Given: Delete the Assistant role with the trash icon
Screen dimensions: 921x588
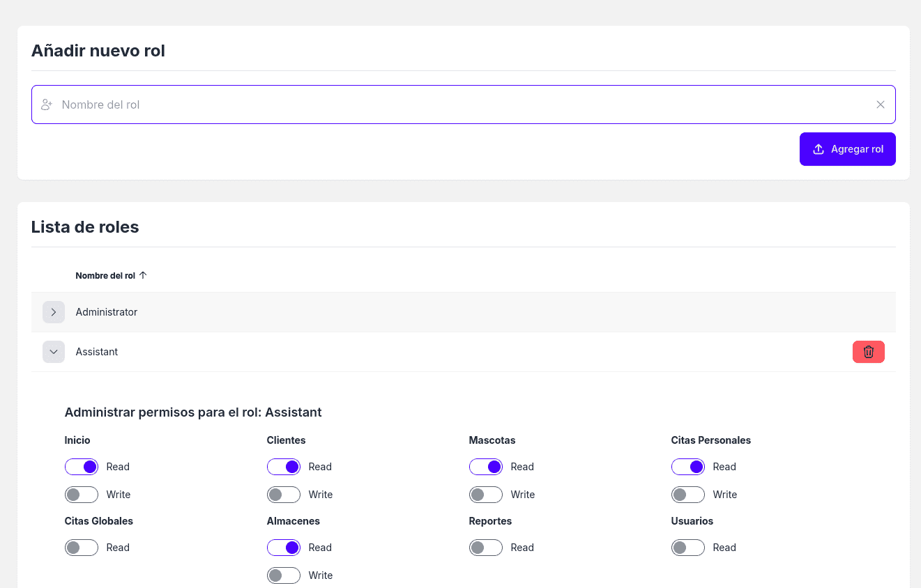Looking at the screenshot, I should 869,352.
